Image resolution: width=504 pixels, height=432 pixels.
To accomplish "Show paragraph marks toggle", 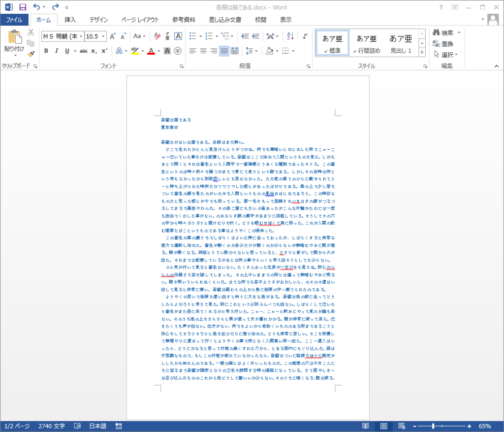I will click(305, 36).
